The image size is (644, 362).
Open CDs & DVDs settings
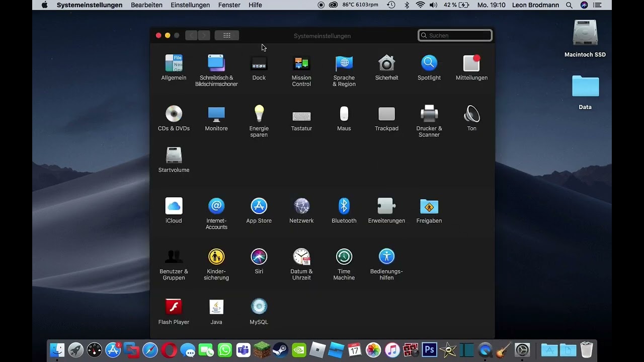(x=174, y=118)
